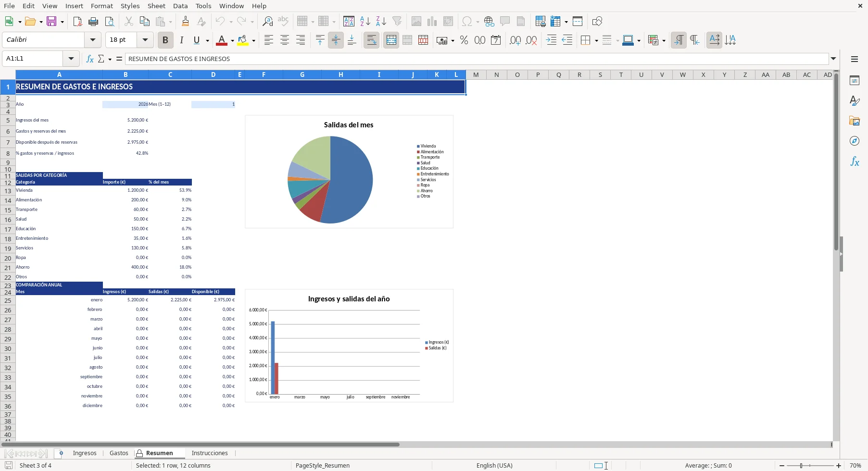Open the Font Size dropdown

point(145,40)
